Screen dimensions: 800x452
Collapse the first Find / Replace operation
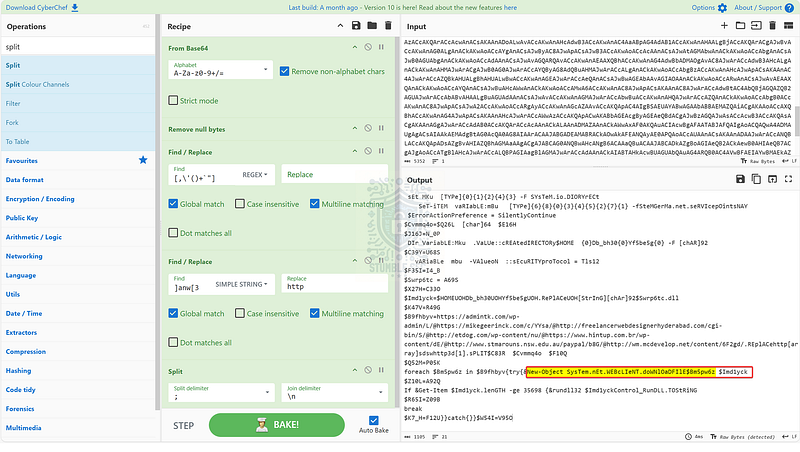[x=355, y=151]
